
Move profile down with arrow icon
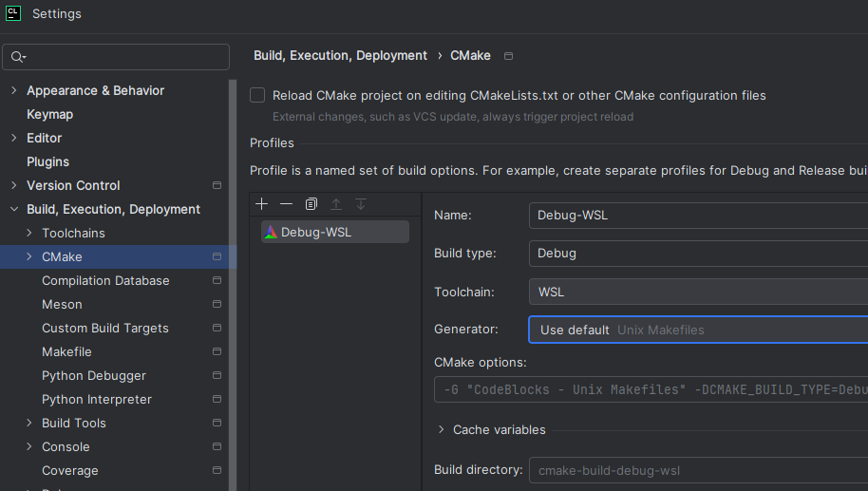click(x=361, y=204)
